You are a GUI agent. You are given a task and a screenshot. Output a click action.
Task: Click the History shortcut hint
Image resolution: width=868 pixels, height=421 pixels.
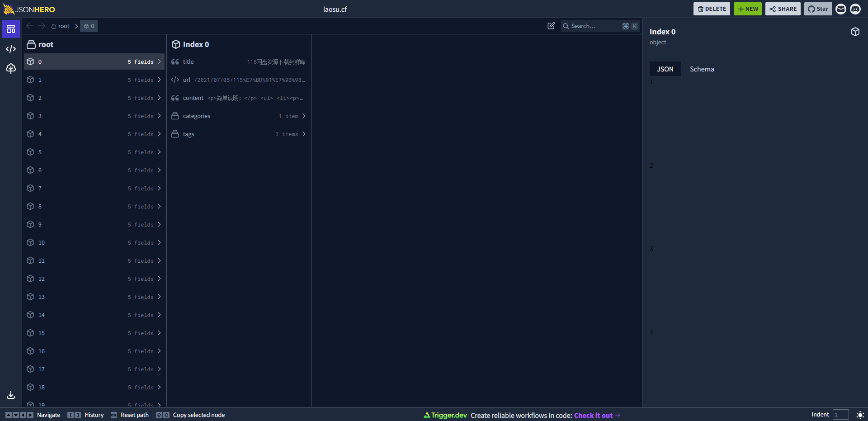click(x=85, y=415)
